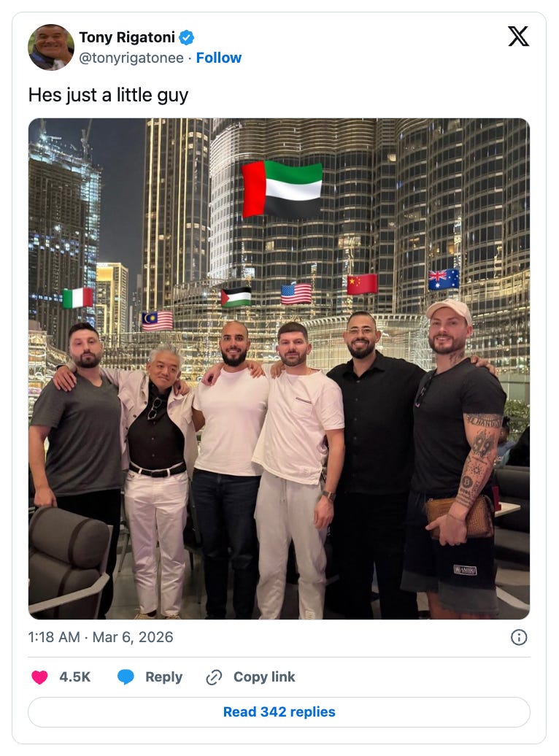559x756 pixels.
Task: Click the X logo icon
Action: [x=518, y=36]
